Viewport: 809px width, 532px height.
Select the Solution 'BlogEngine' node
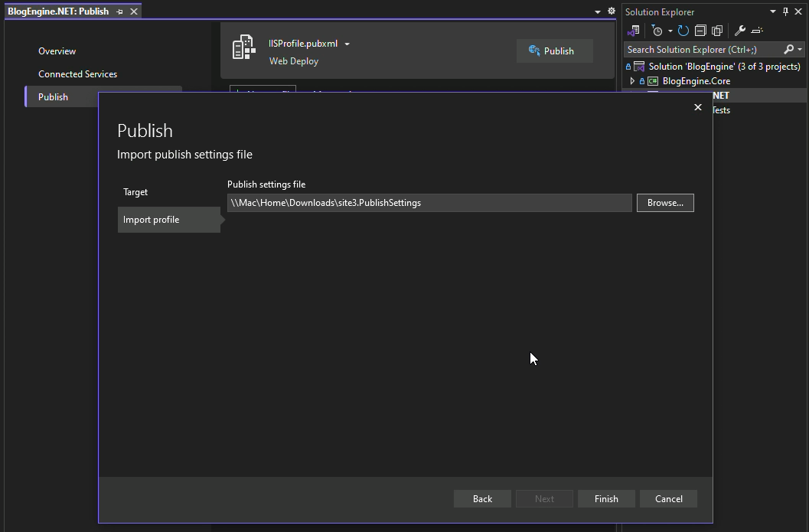click(x=724, y=67)
